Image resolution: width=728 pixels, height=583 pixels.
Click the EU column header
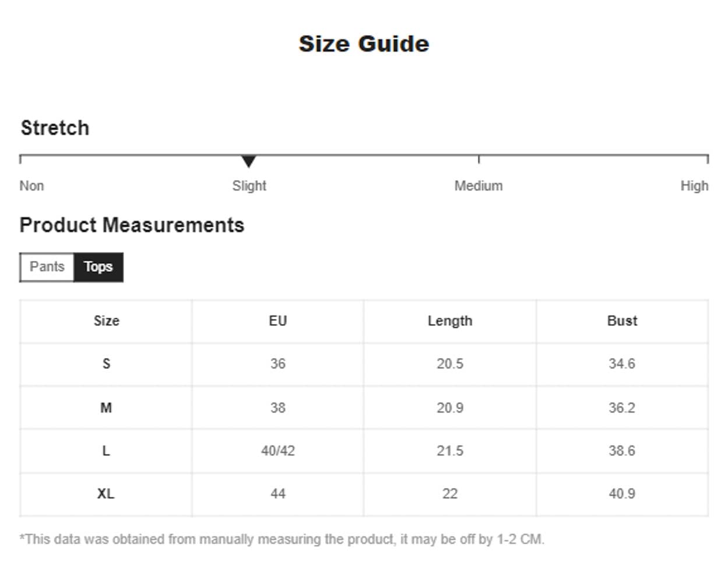pos(277,321)
